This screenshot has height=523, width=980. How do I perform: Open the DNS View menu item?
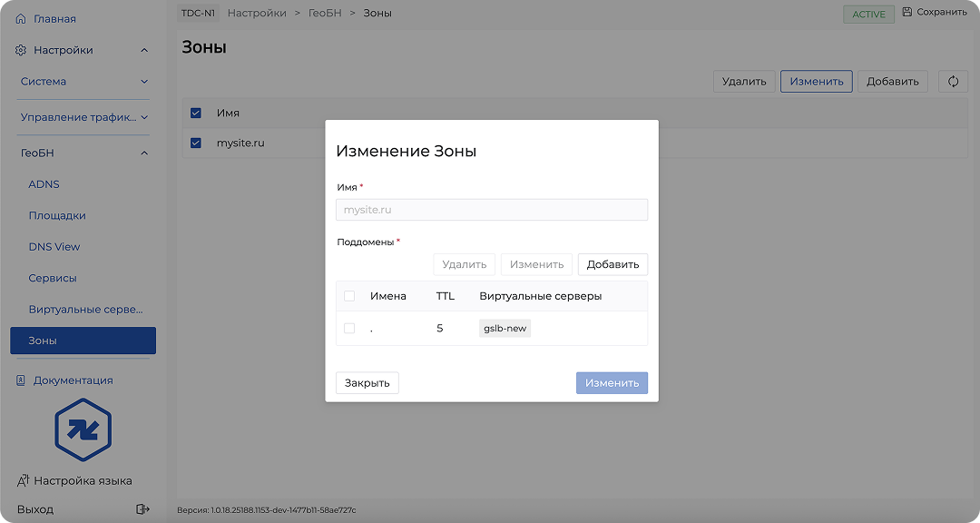click(54, 247)
